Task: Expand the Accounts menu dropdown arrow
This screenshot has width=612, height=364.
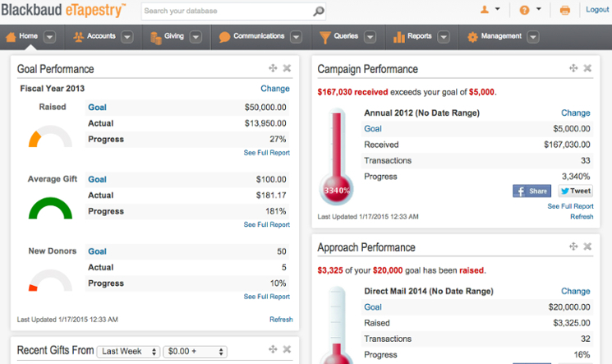Action: click(131, 37)
